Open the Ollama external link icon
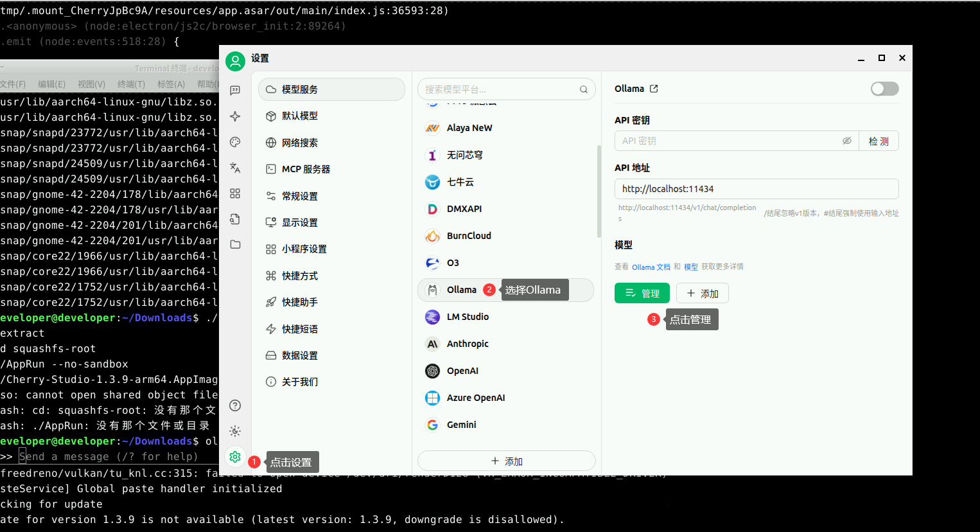 point(654,89)
